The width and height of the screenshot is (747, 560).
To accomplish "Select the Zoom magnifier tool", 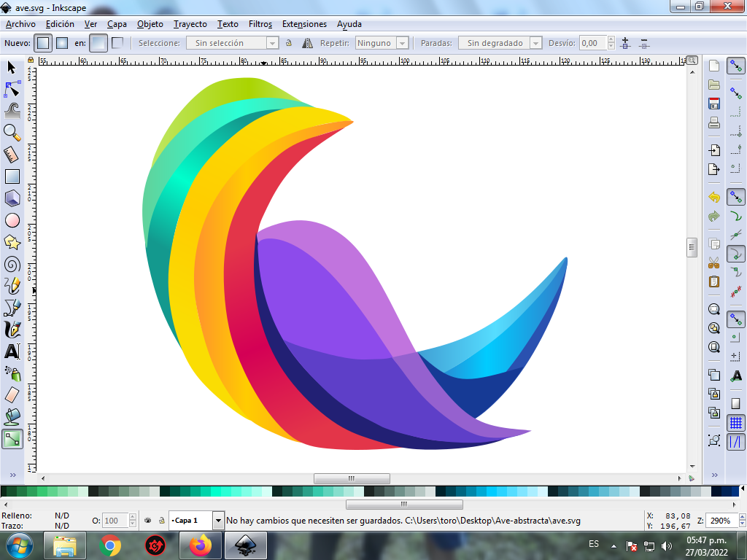I will [x=12, y=132].
